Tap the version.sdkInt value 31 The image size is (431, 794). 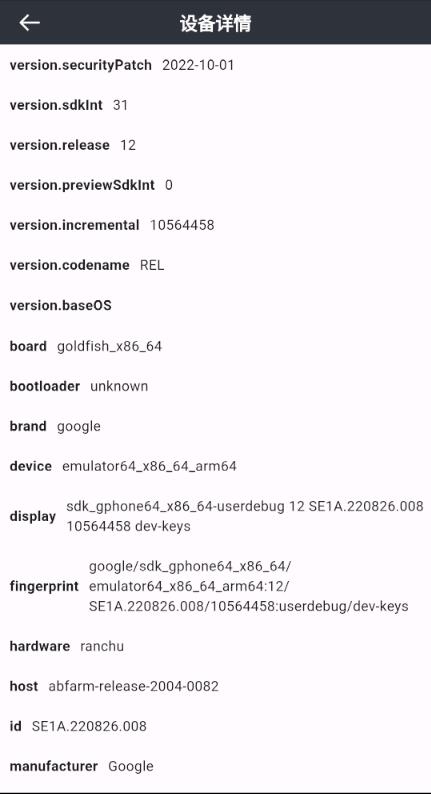point(120,105)
